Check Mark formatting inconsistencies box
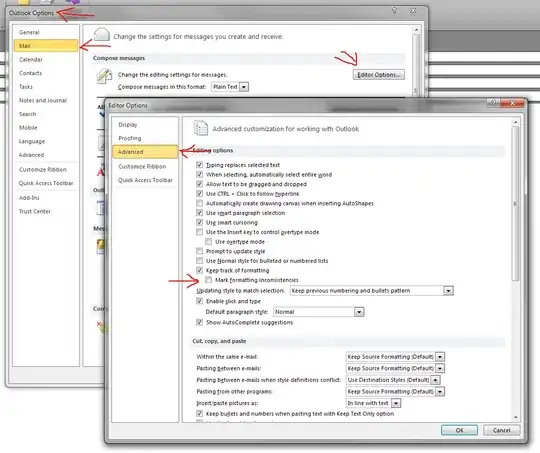Viewport: 540px width, 453px height. tap(209, 280)
